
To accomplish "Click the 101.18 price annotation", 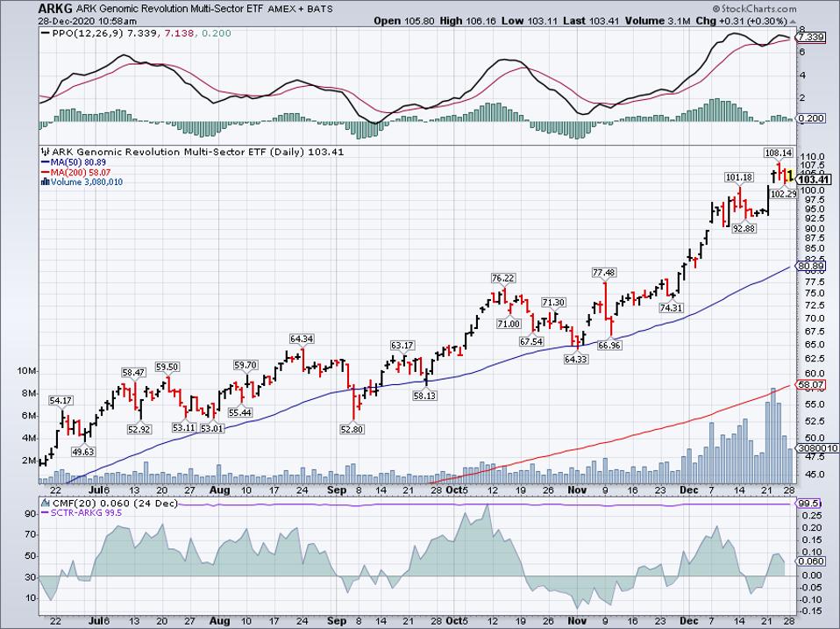I will 739,177.
